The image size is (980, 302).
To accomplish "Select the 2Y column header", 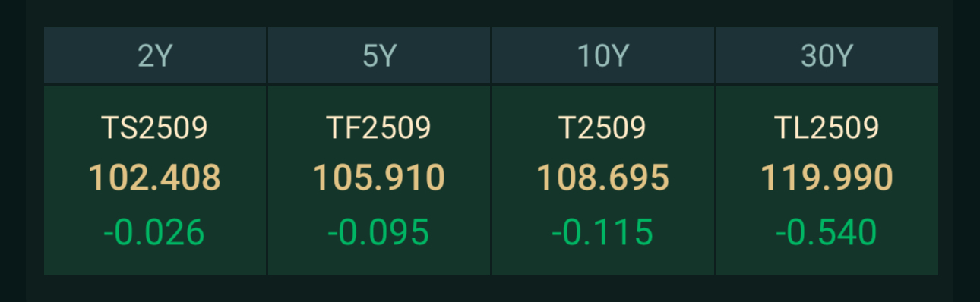I will tap(155, 55).
